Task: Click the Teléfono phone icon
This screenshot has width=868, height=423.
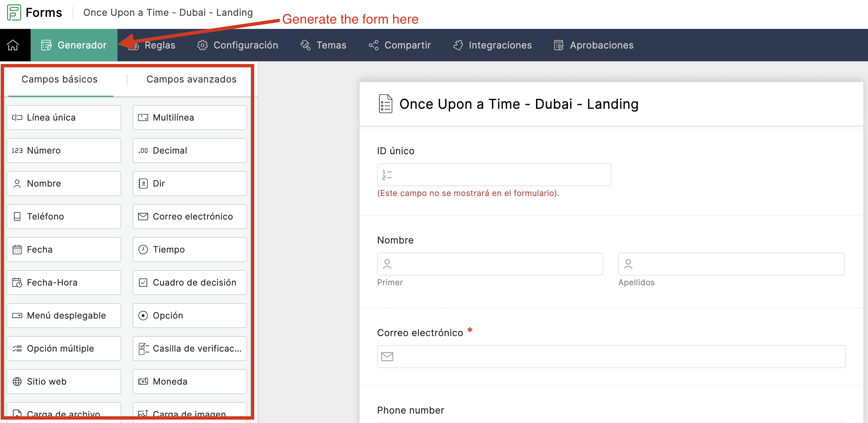Action: pyautogui.click(x=17, y=217)
